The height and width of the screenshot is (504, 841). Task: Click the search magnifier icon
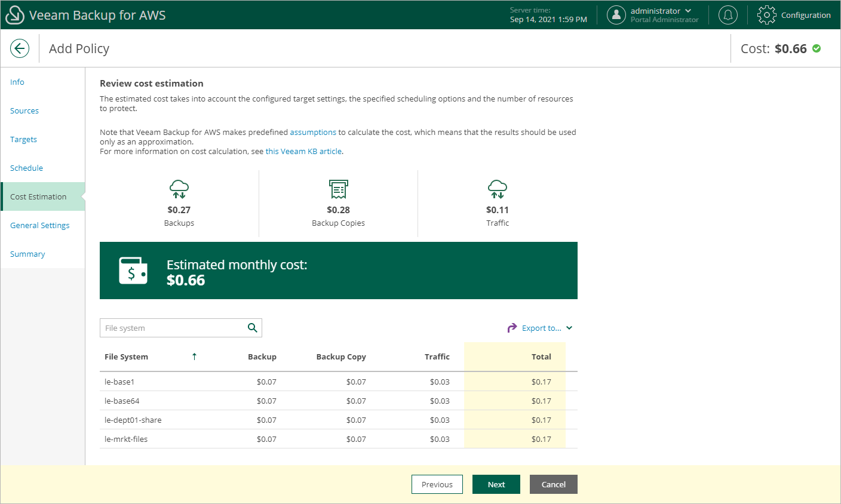coord(253,328)
